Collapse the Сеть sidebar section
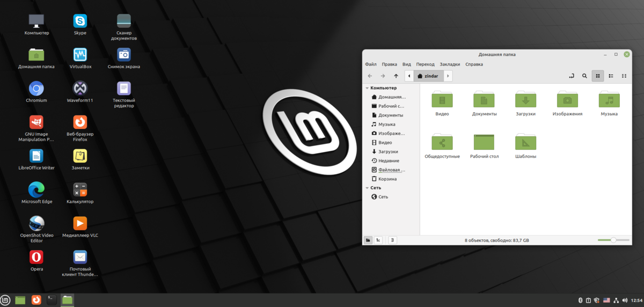 point(367,188)
